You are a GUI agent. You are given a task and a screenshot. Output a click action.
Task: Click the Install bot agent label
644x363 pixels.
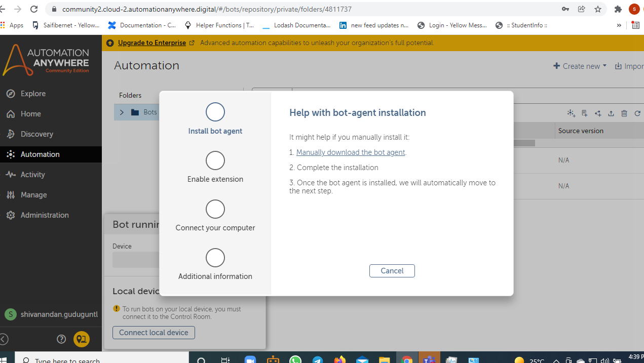(x=215, y=131)
